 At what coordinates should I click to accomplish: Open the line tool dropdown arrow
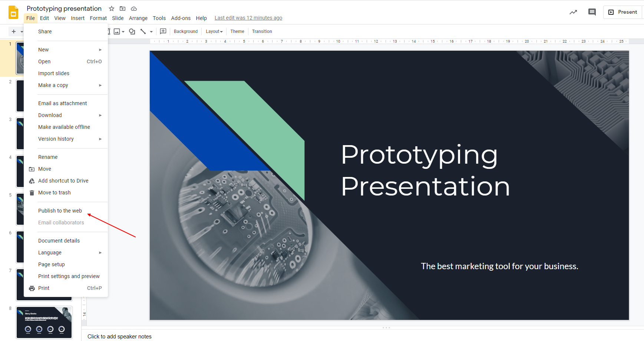pyautogui.click(x=151, y=32)
